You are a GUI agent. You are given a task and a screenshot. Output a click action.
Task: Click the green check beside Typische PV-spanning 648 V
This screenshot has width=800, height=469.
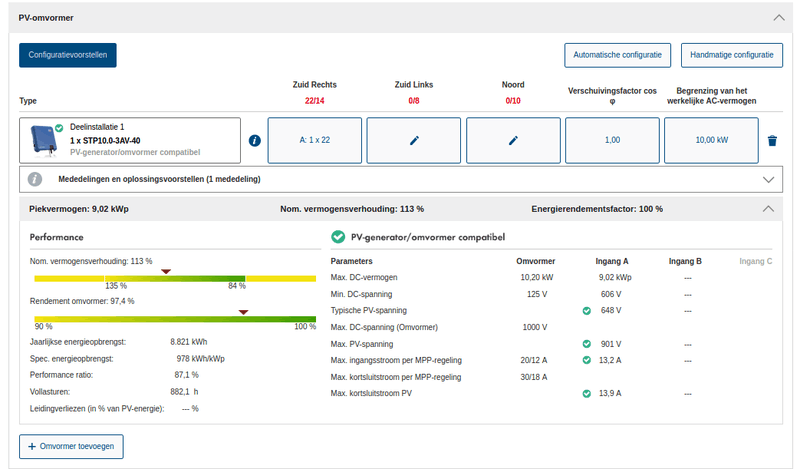point(587,311)
